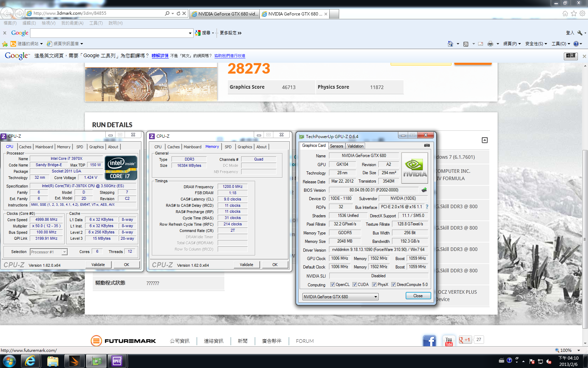Open the FORUM link in page footer
Screen dimensions: 588x368
(x=305, y=341)
